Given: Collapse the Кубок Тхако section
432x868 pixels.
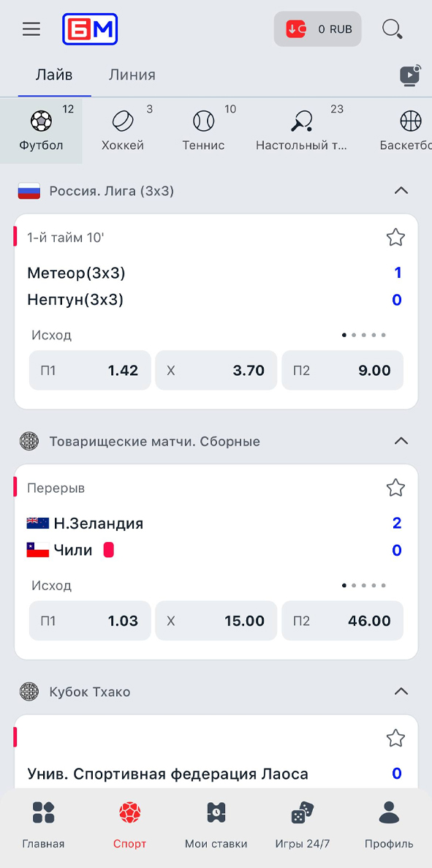Looking at the screenshot, I should coord(401,691).
